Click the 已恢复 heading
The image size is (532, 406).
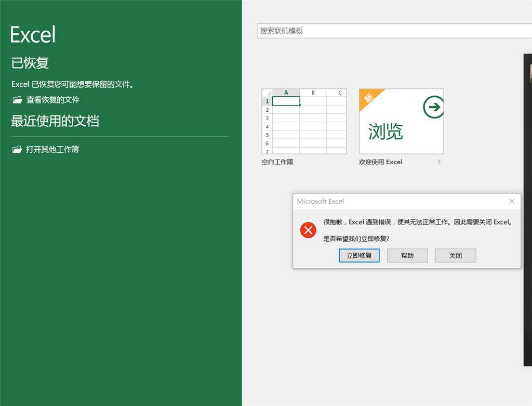[x=30, y=63]
